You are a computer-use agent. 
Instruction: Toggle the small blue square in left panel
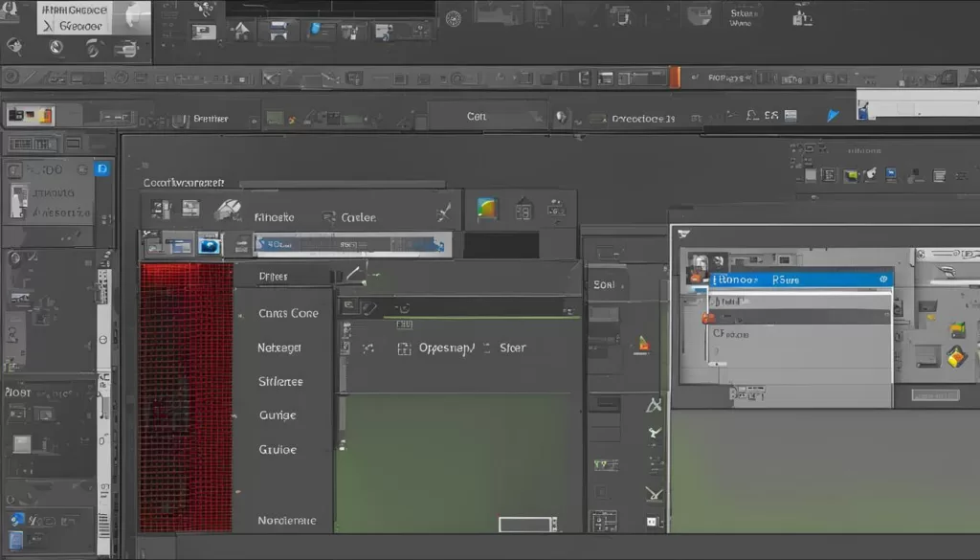tap(102, 169)
